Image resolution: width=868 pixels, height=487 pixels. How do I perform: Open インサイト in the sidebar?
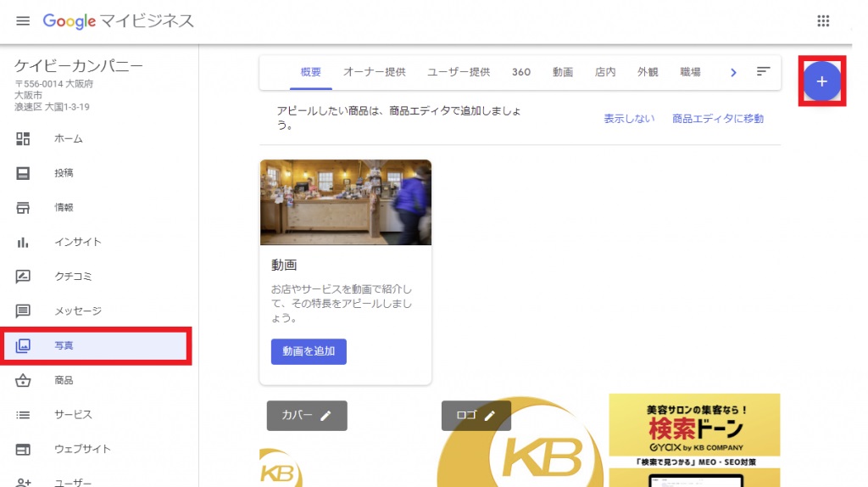click(77, 242)
